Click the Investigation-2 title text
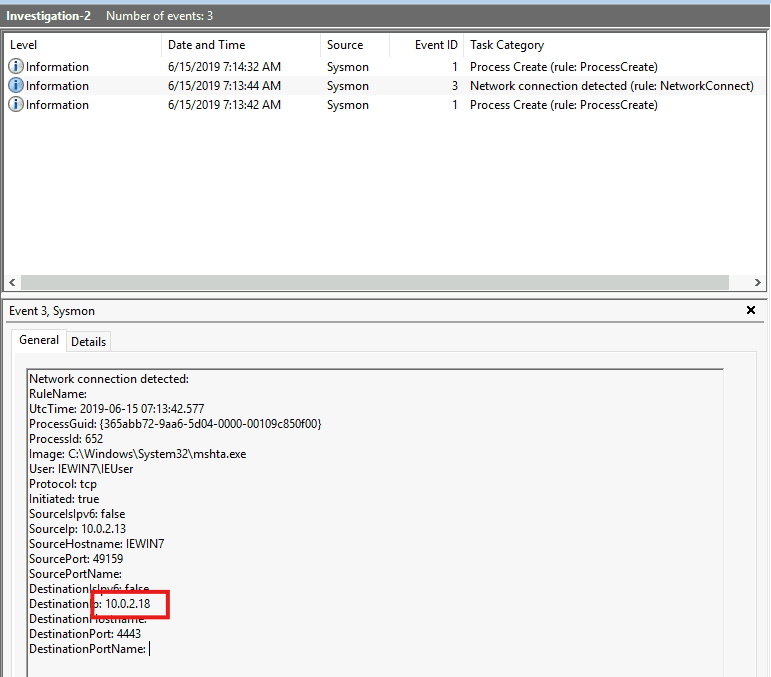Screen dimensions: 771x677 coord(48,16)
